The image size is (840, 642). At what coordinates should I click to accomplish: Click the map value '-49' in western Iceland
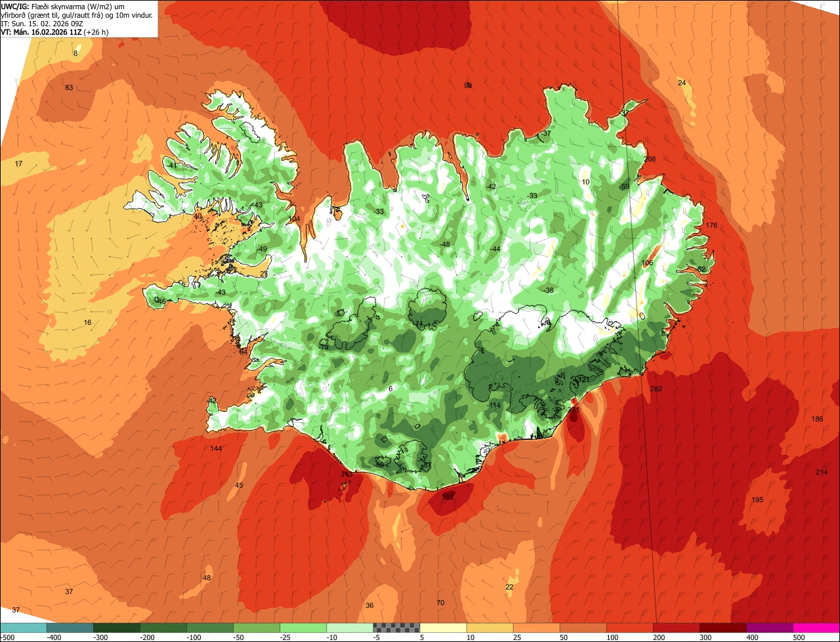coord(262,249)
